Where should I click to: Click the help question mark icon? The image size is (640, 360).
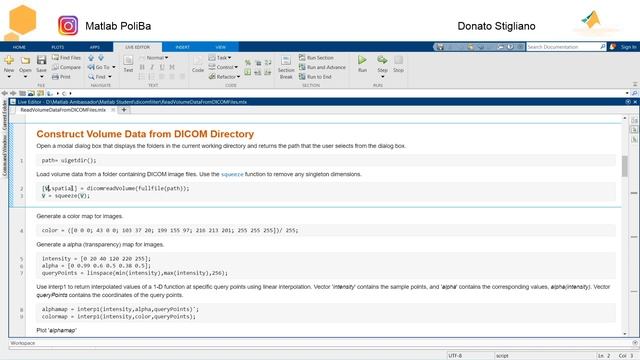[510, 47]
